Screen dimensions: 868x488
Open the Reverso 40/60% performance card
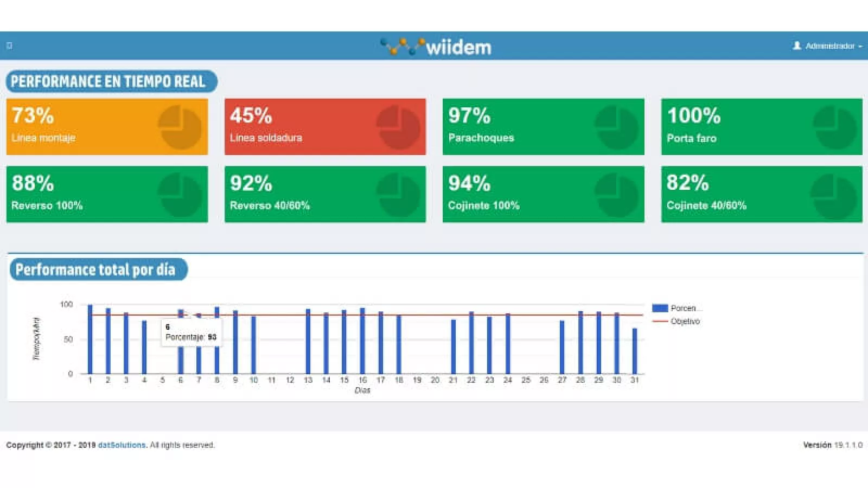point(325,194)
